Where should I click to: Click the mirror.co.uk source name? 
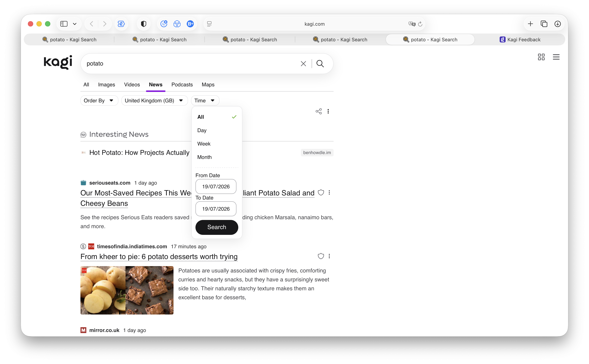click(x=104, y=330)
